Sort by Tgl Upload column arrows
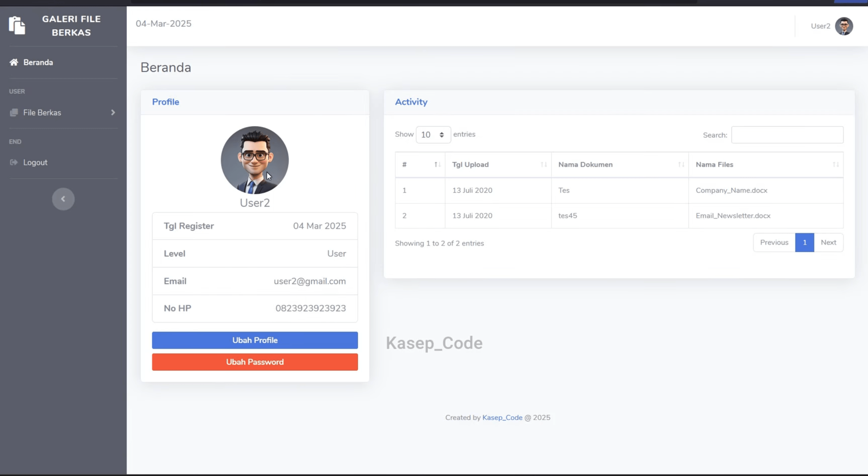 point(544,164)
